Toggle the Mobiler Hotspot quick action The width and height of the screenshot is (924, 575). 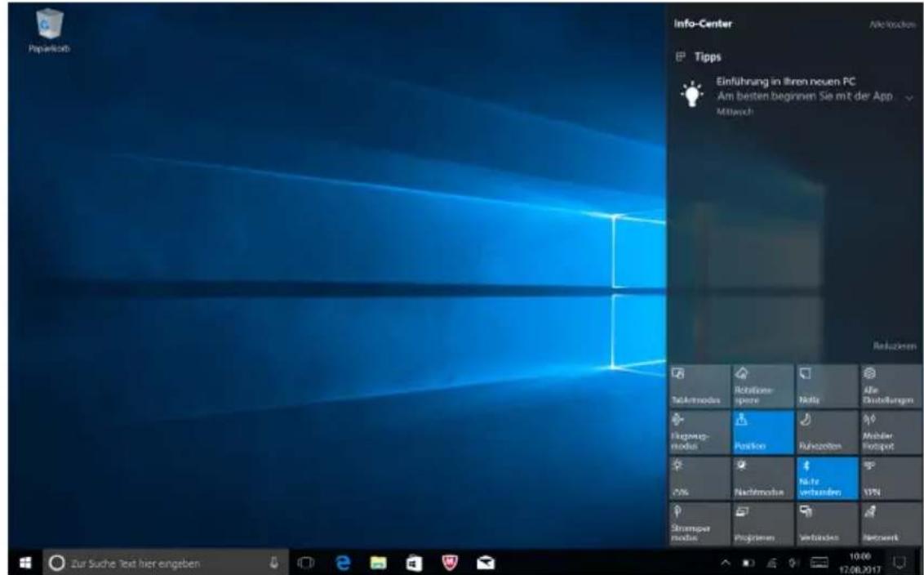(891, 432)
